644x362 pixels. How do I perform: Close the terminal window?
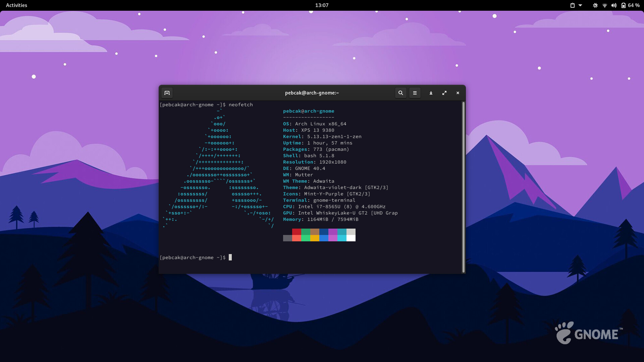[458, 93]
